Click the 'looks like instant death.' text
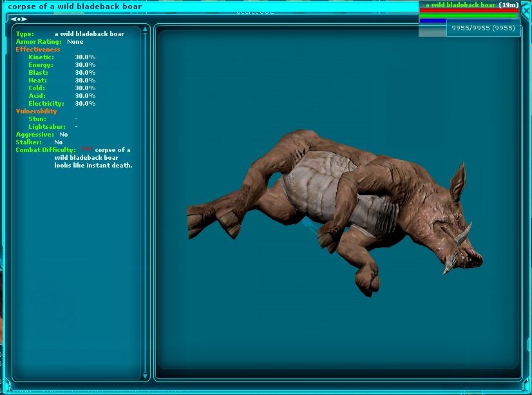The image size is (532, 395). tap(93, 166)
